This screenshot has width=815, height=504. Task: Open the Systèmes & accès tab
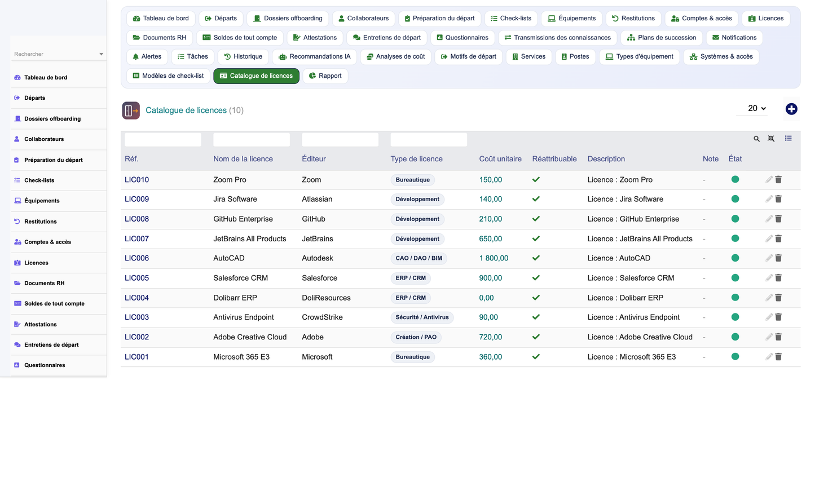[721, 57]
